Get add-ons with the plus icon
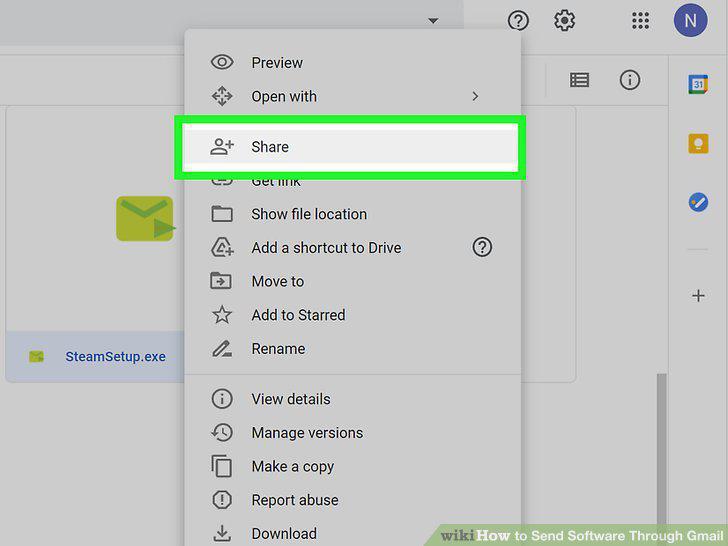This screenshot has width=728, height=546. click(x=698, y=296)
